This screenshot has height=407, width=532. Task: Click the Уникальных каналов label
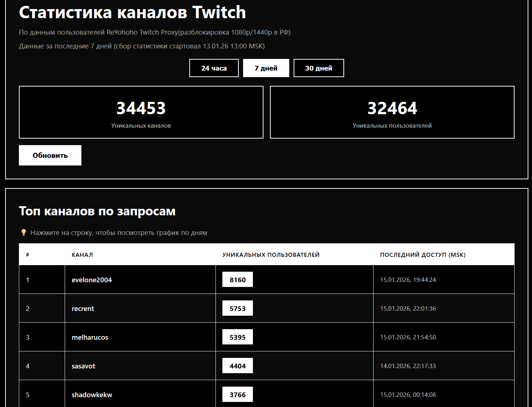point(141,125)
